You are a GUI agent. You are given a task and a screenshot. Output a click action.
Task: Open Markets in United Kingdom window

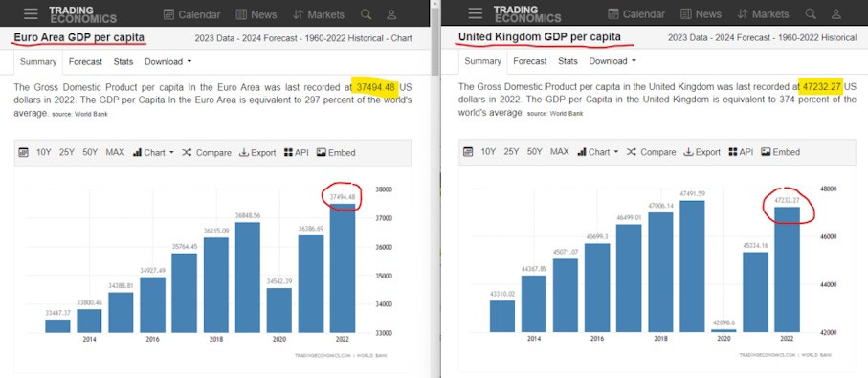[x=763, y=14]
